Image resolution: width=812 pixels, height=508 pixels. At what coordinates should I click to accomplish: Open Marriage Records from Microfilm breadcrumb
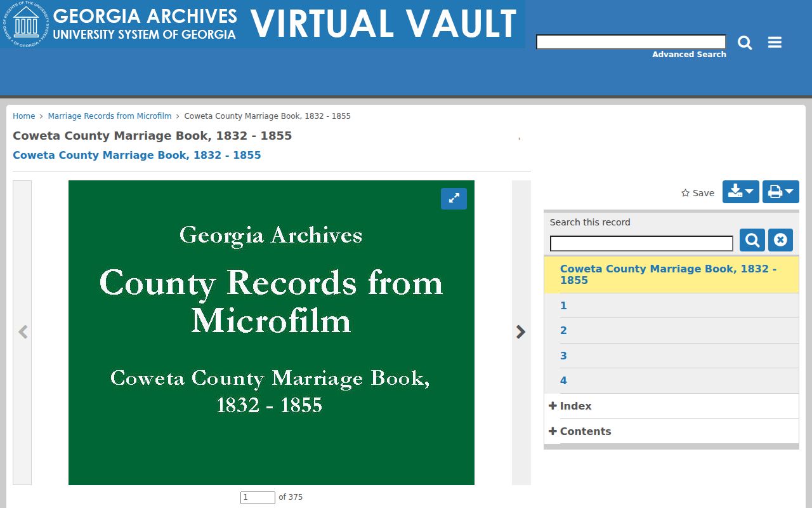pos(110,116)
